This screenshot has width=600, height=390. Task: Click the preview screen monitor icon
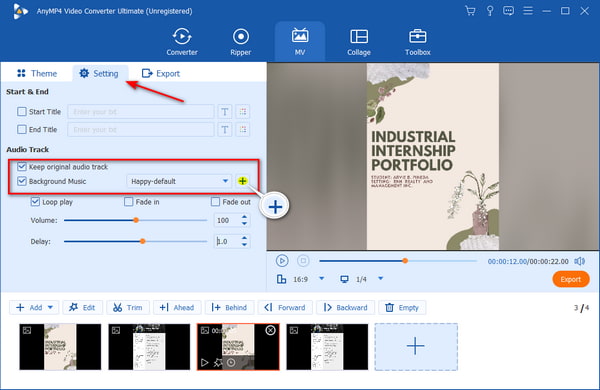click(344, 279)
